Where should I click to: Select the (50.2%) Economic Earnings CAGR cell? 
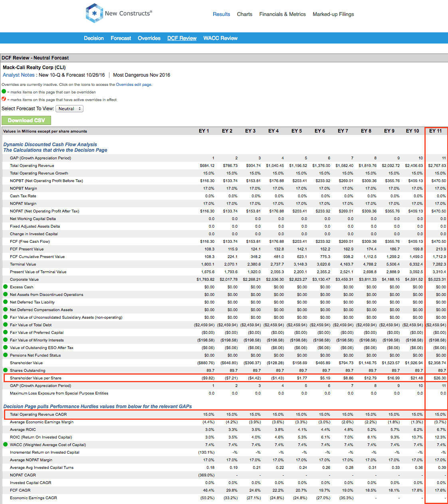(x=208, y=498)
